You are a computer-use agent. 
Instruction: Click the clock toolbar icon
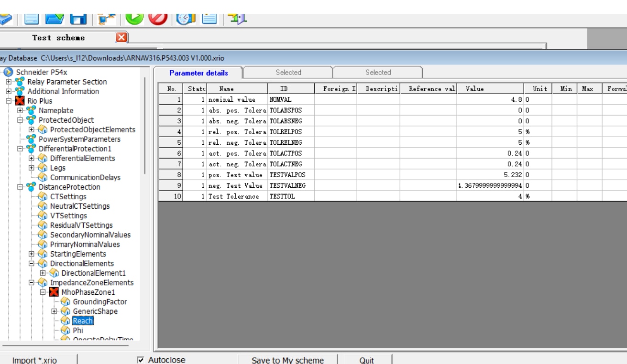(186, 19)
